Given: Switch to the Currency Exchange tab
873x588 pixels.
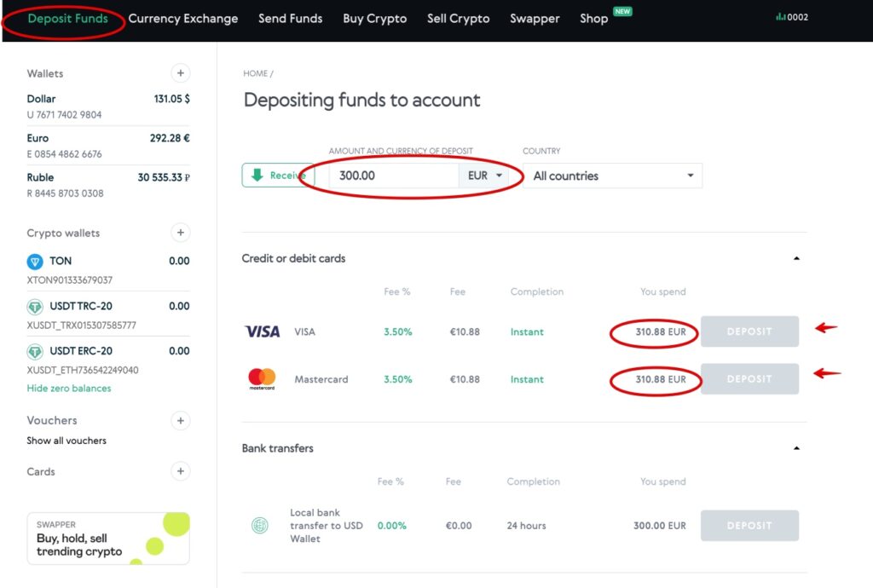Looking at the screenshot, I should pyautogui.click(x=183, y=18).
